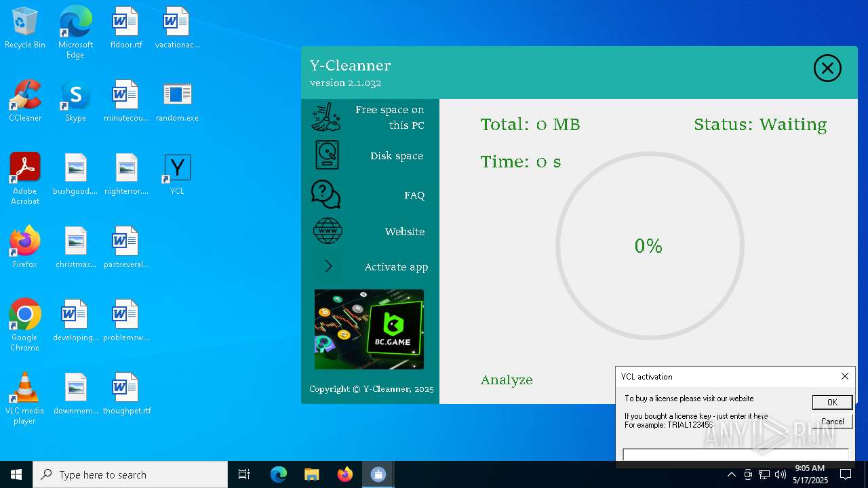
Task: Open clock showing 9:05 AM
Action: 810,474
